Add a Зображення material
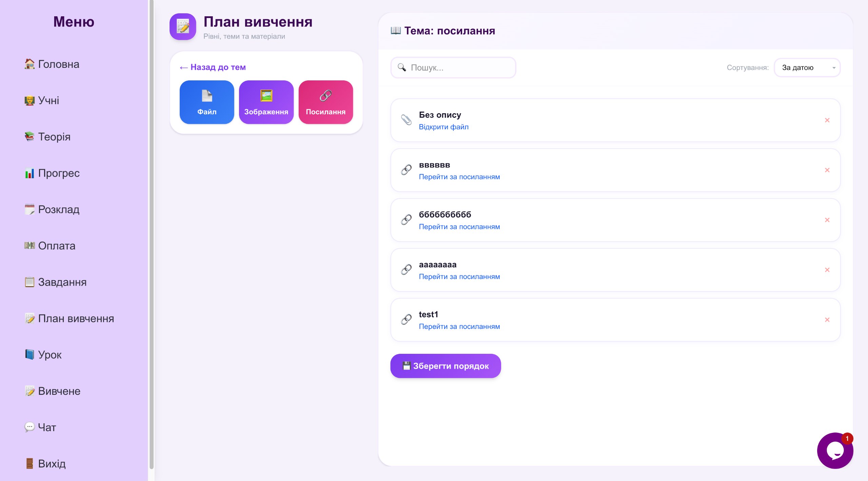 pyautogui.click(x=266, y=102)
